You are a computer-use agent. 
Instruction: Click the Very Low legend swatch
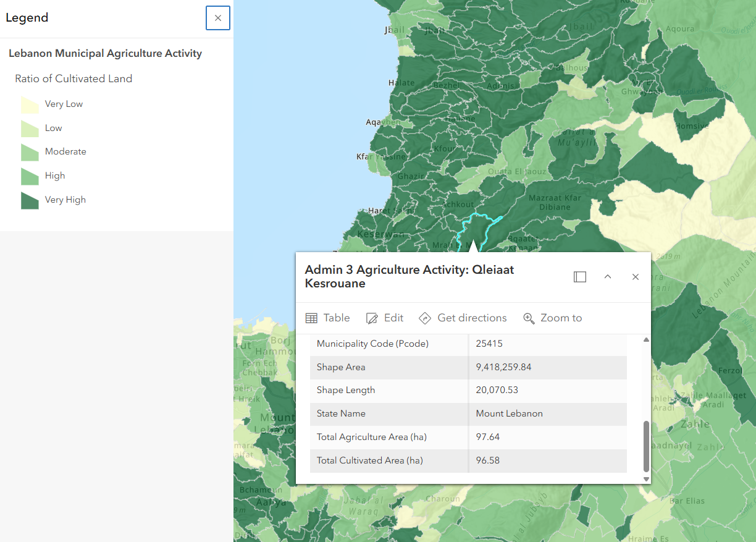[30, 104]
